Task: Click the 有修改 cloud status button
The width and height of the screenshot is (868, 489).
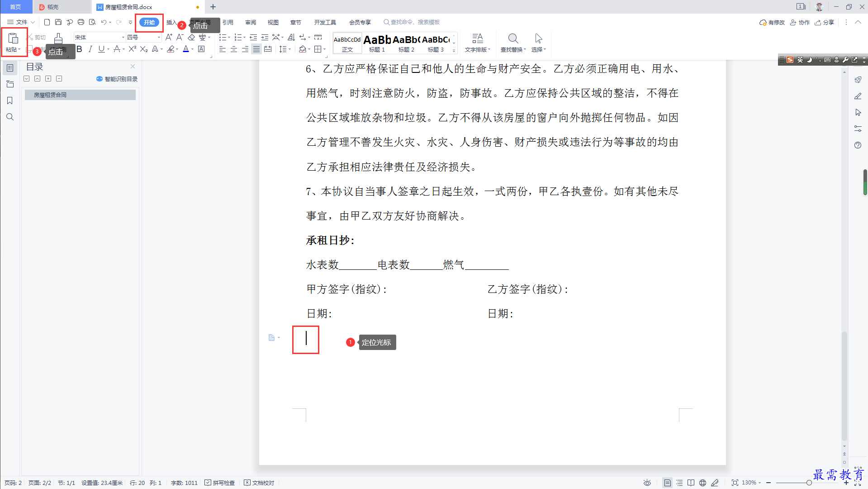Action: tap(772, 22)
